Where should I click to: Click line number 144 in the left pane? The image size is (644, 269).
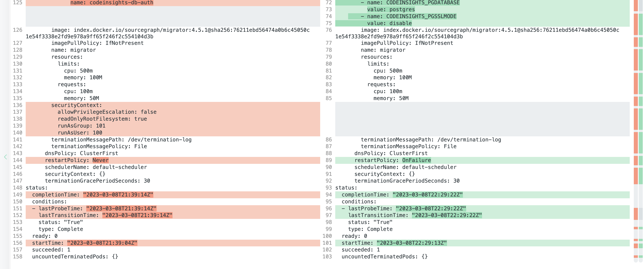[x=17, y=160]
